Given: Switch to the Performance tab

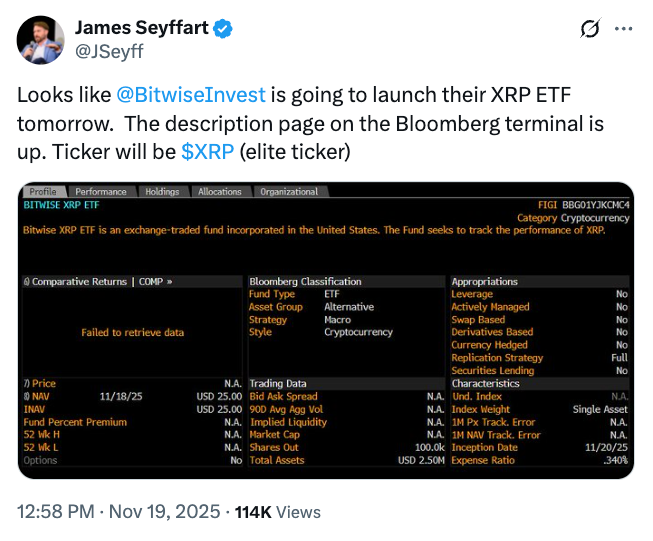Looking at the screenshot, I should (x=101, y=191).
